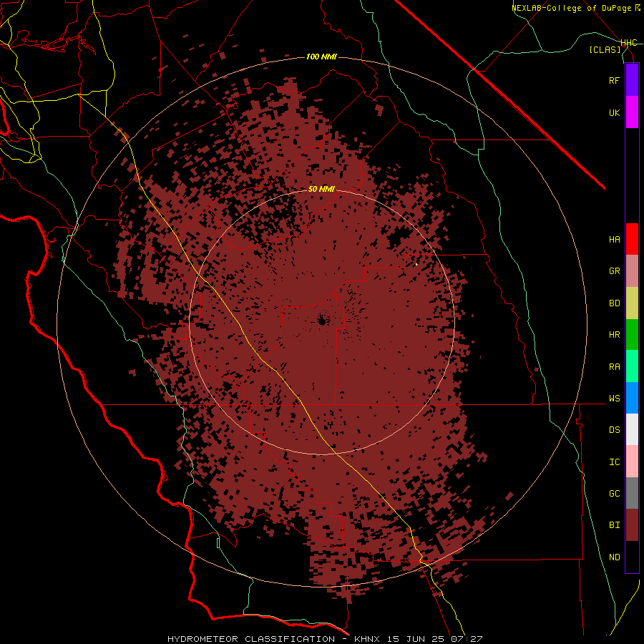Click the DS white legend swatch
644x644 pixels.
(632, 429)
